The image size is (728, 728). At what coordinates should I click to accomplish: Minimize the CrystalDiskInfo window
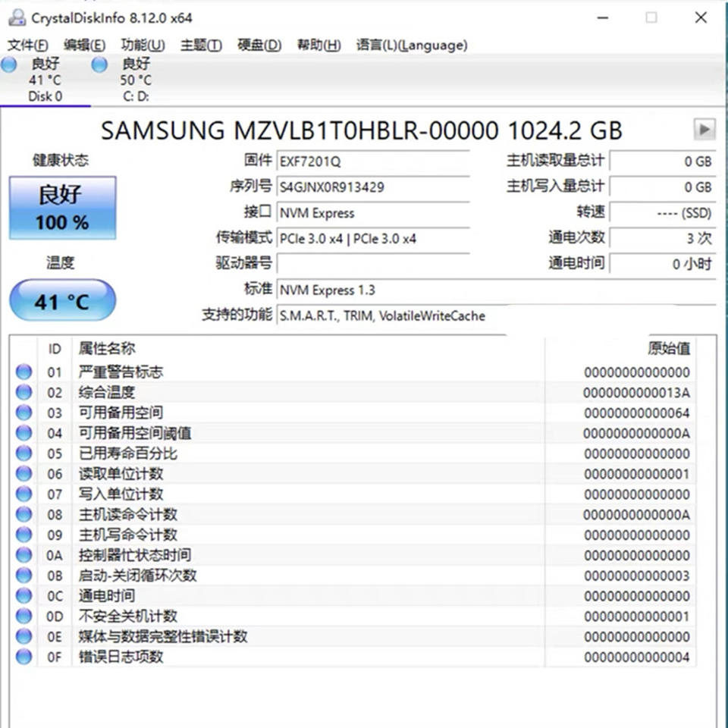click(x=603, y=17)
